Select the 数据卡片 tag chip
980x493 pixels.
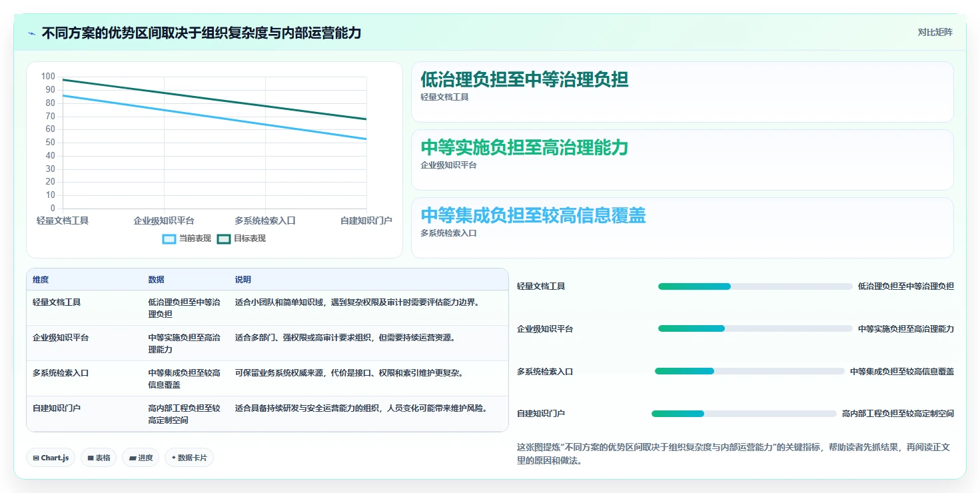(189, 458)
